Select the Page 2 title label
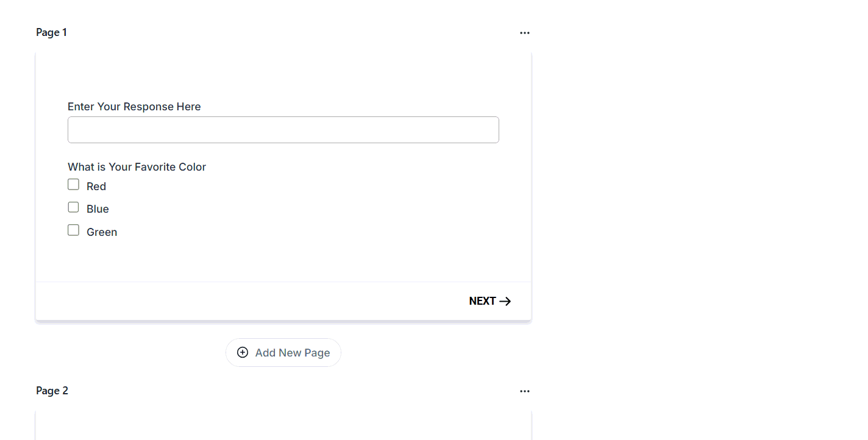The image size is (868, 440). (52, 391)
